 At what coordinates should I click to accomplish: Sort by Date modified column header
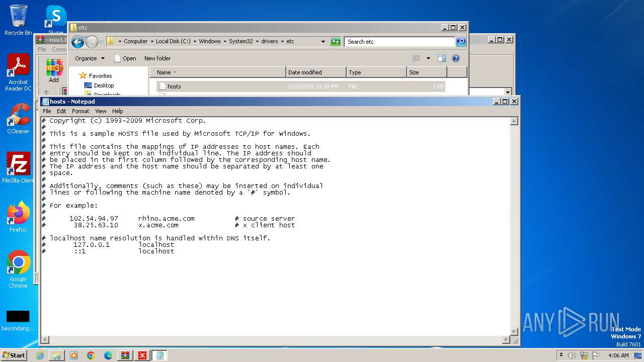(x=316, y=72)
